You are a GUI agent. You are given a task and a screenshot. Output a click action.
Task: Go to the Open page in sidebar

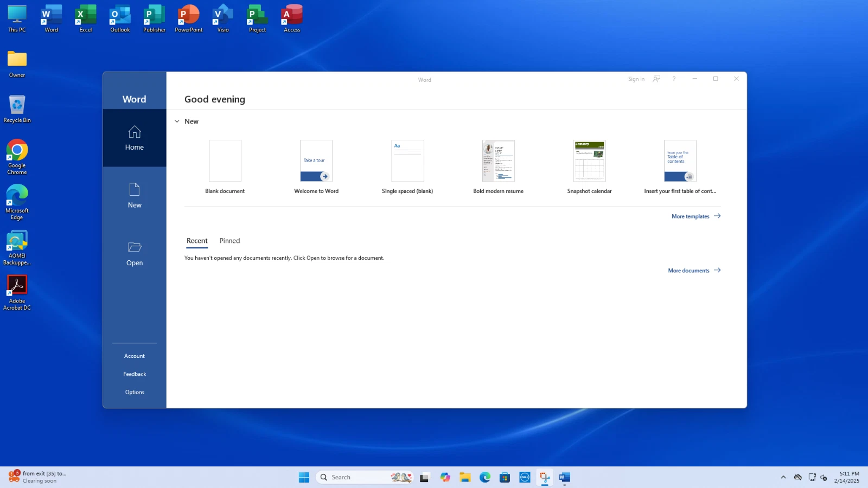click(135, 254)
